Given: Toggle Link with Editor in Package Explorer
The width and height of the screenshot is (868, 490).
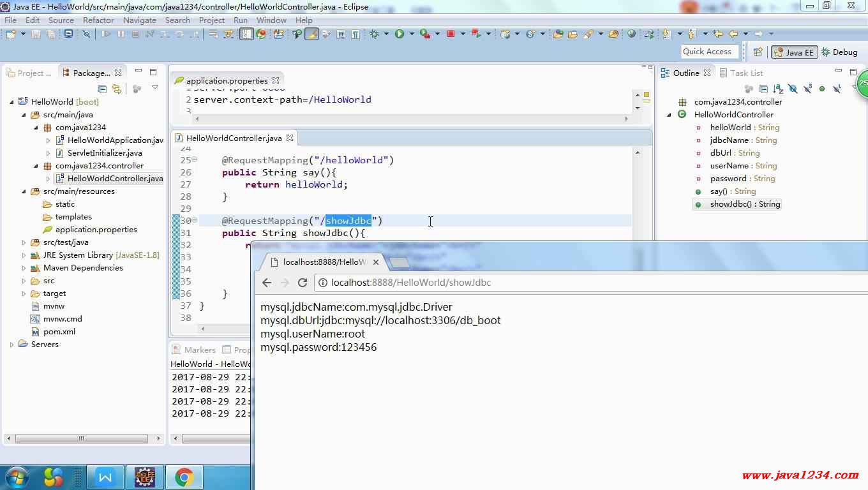Looking at the screenshot, I should click(x=117, y=89).
